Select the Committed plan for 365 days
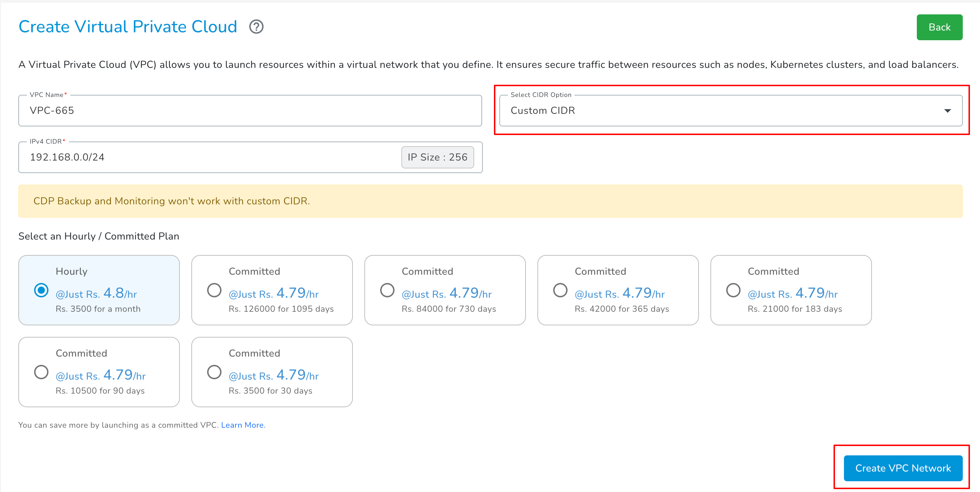 pos(560,290)
